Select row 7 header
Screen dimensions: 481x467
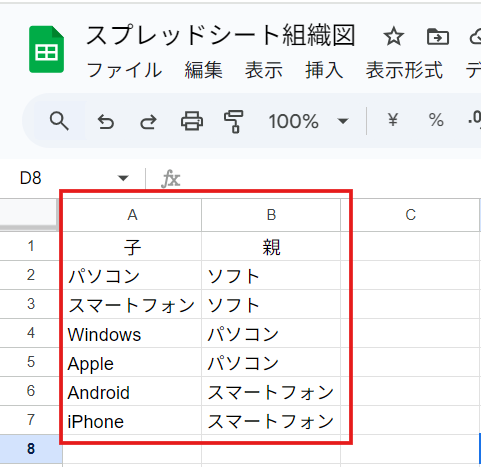click(31, 420)
